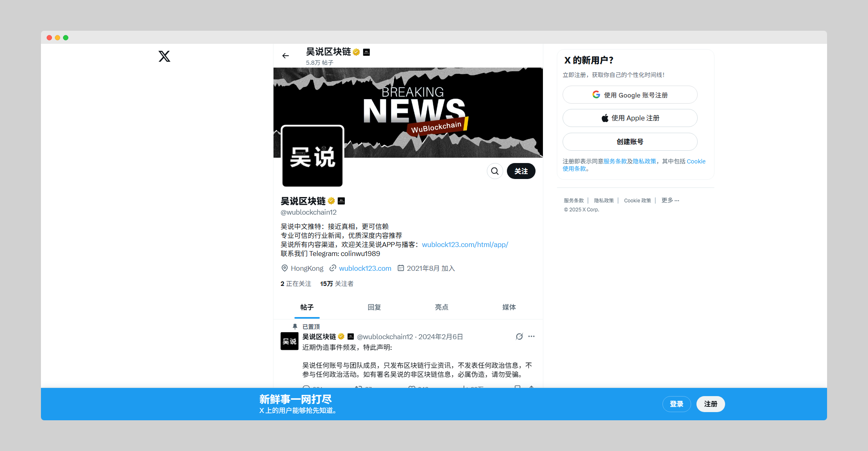Click the green window zoom button
This screenshot has height=451, width=868.
pos(66,38)
